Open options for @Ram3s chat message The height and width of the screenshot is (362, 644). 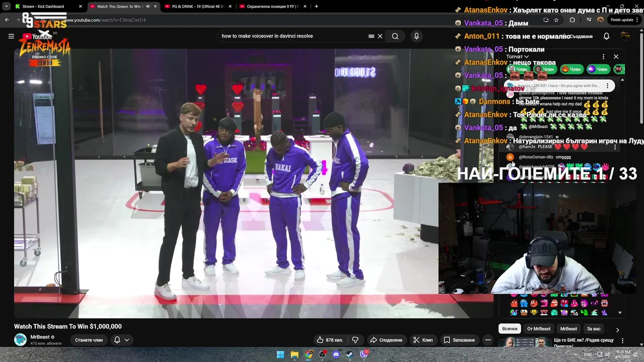tap(615, 147)
